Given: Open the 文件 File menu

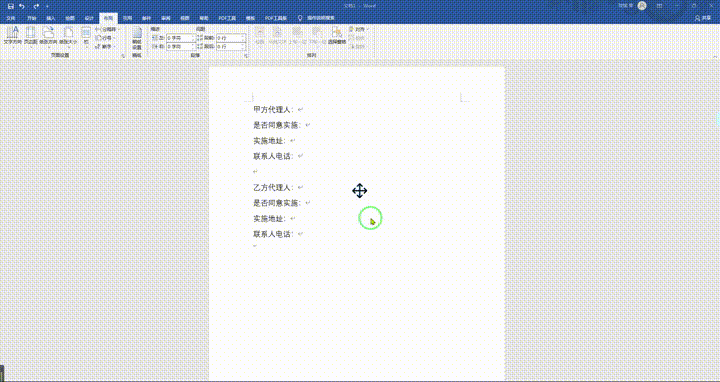Looking at the screenshot, I should pyautogui.click(x=11, y=18).
